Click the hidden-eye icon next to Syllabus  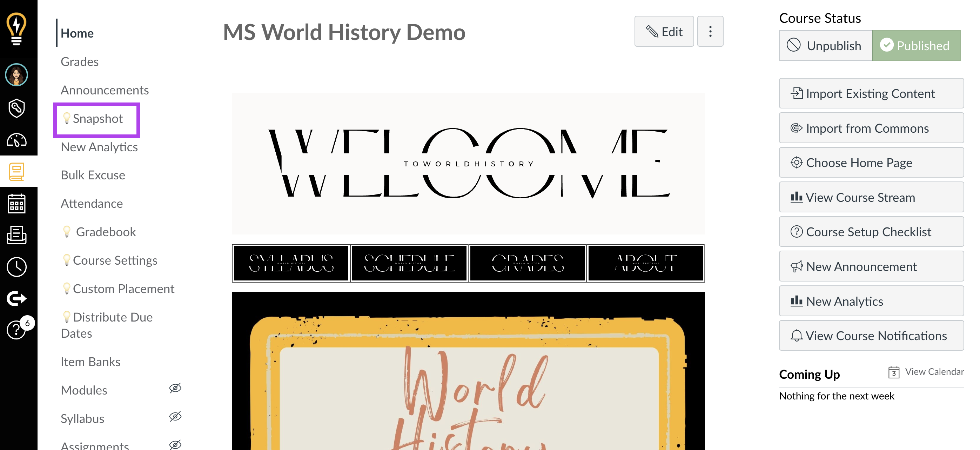point(175,416)
